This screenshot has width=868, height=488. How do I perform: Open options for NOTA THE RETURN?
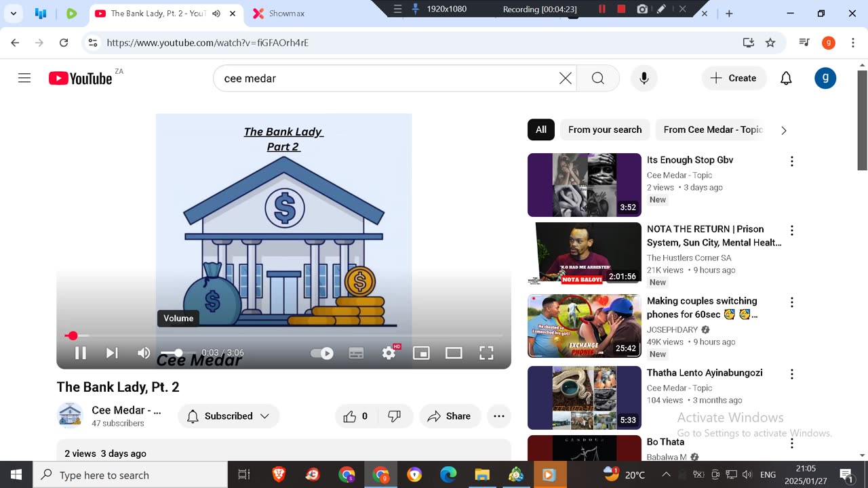(791, 230)
